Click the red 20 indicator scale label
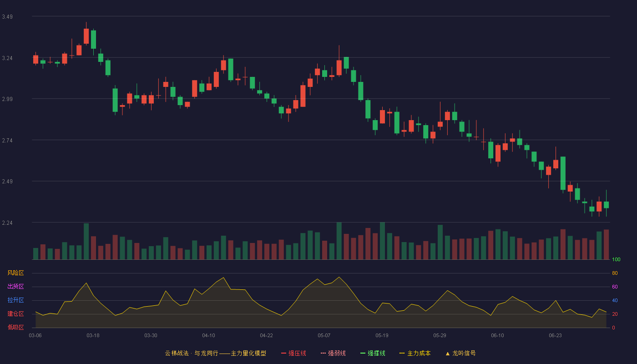The width and height of the screenshot is (637, 364). pos(615,314)
